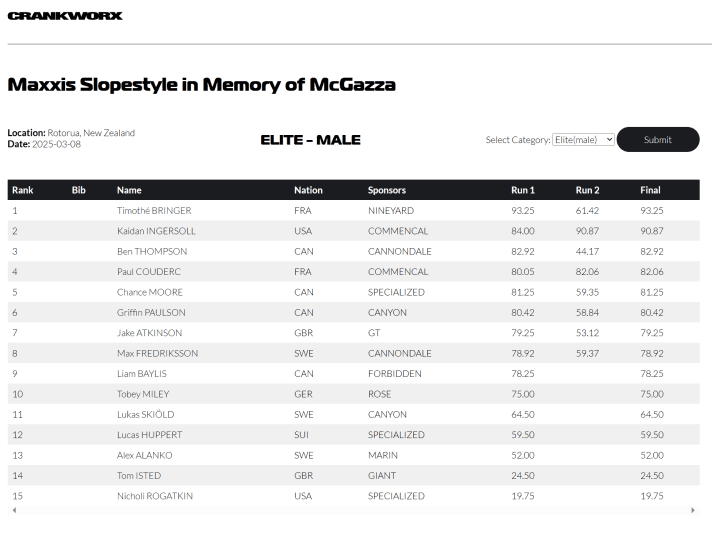Click the Run 1 column header
The height and width of the screenshot is (540, 712).
tap(523, 190)
